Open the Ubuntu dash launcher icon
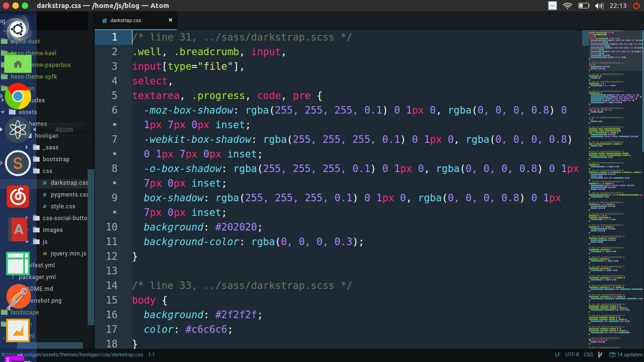Screen dimensions: 644x362 18,29
